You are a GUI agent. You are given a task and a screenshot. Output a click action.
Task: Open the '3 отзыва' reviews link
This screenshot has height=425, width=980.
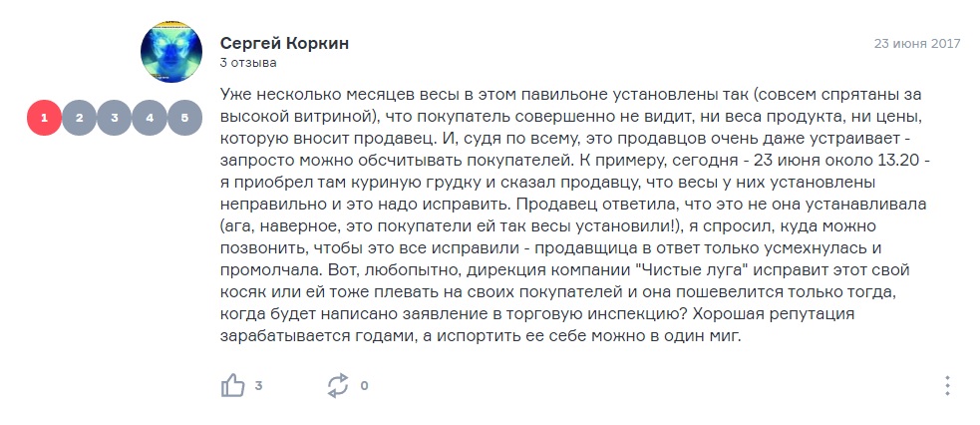248,63
